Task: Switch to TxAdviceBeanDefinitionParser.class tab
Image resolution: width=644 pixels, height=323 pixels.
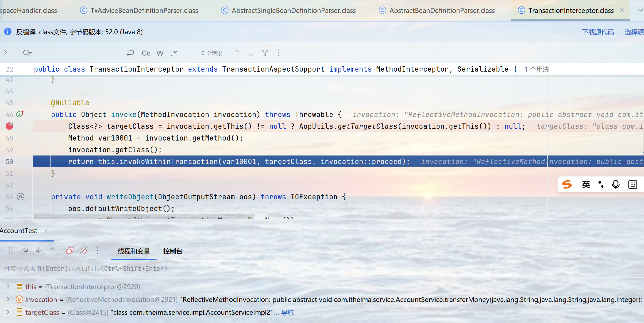Action: 144,10
